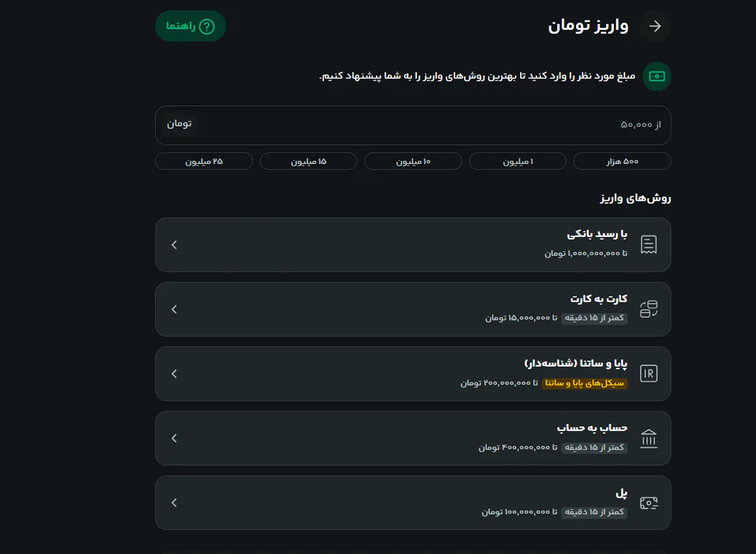The height and width of the screenshot is (554, 756).
Task: Click کمتر از ۱۵ دقیقه badge in کارت به کارت
Action: (594, 318)
